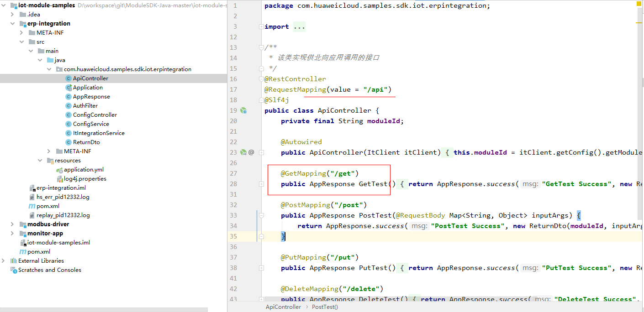644x312 pixels.
Task: Expand the External Libraries node
Action: click(4, 261)
